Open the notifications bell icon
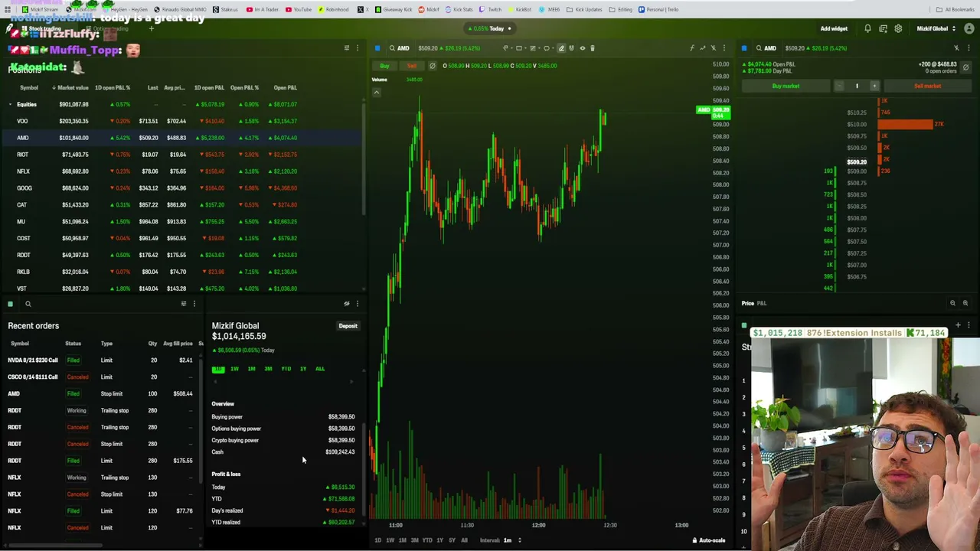The image size is (980, 551). 867,28
